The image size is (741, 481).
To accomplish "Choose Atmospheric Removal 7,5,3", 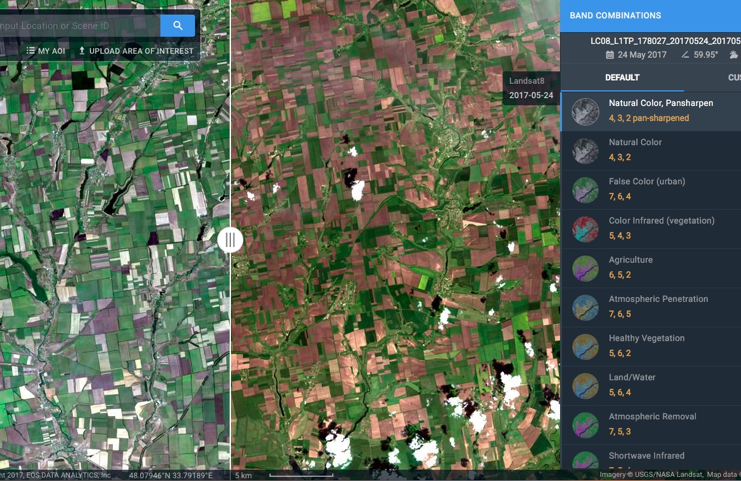I will (651, 425).
